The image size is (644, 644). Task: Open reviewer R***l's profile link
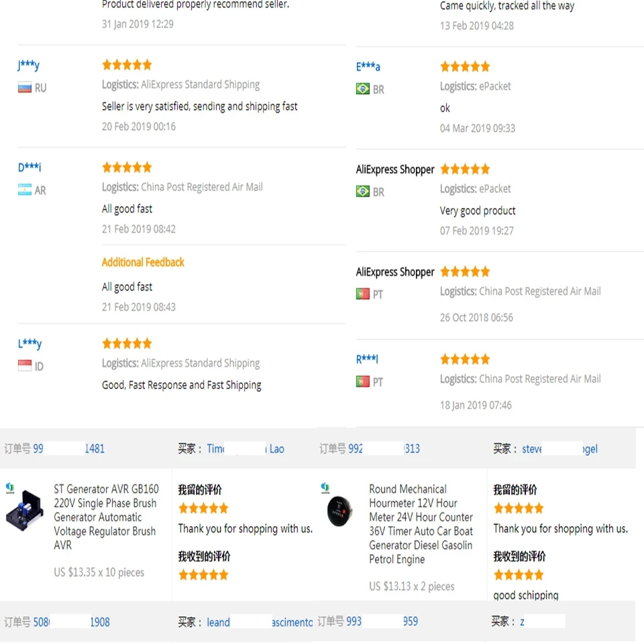pos(367,360)
